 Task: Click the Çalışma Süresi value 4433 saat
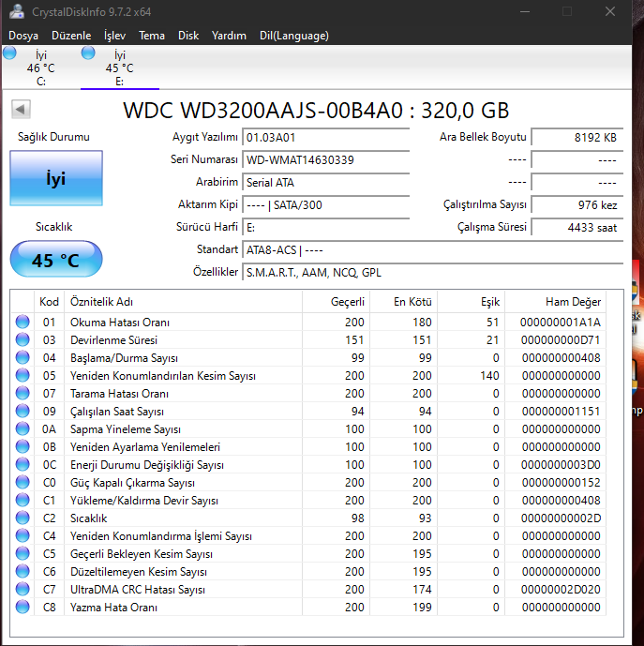[x=577, y=228]
